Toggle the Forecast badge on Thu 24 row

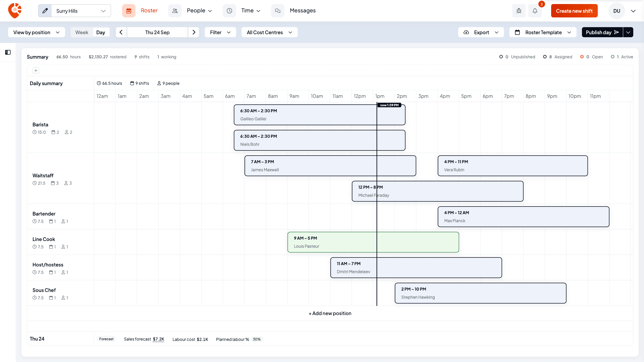[x=106, y=339]
